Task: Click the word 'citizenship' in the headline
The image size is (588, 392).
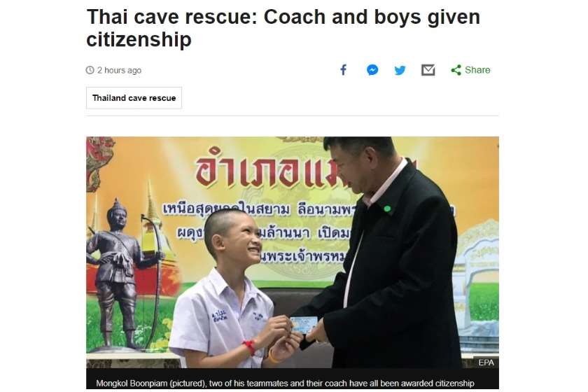Action: tap(139, 40)
